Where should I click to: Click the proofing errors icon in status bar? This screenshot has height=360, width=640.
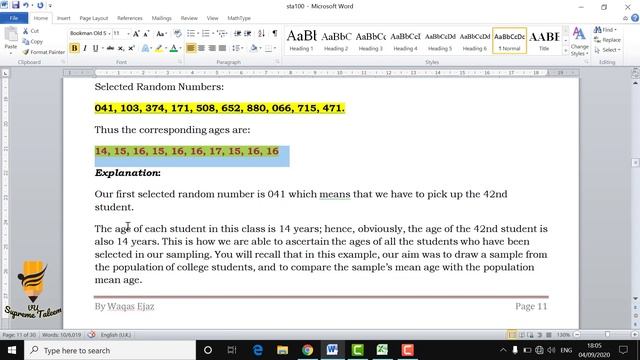click(x=91, y=335)
